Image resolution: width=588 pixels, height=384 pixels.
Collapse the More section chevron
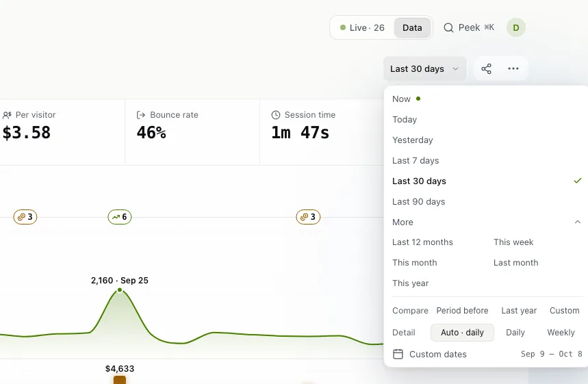tap(578, 222)
